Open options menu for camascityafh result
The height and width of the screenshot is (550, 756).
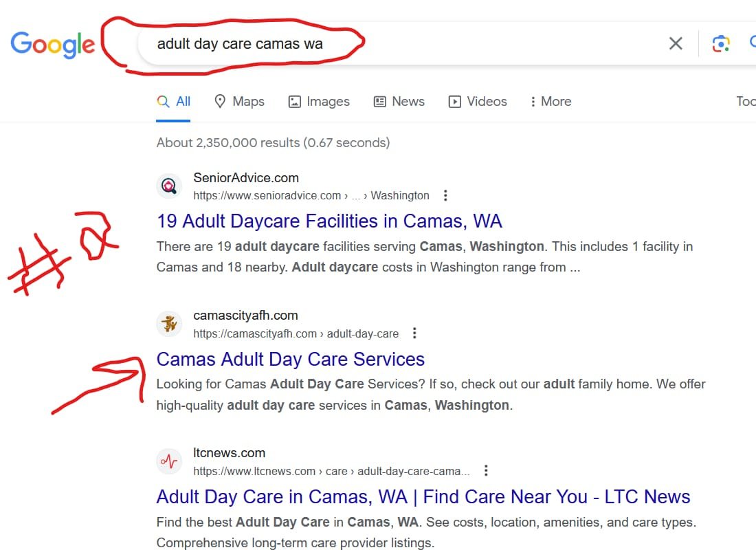click(414, 333)
